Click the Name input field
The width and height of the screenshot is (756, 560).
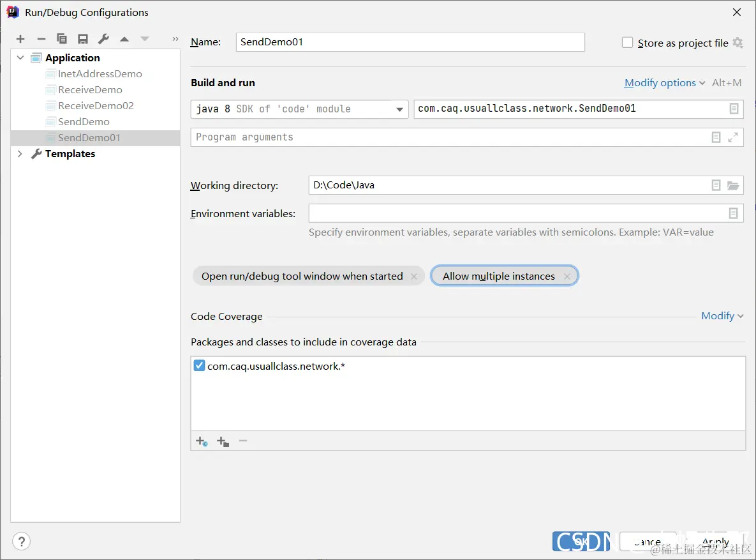[410, 42]
